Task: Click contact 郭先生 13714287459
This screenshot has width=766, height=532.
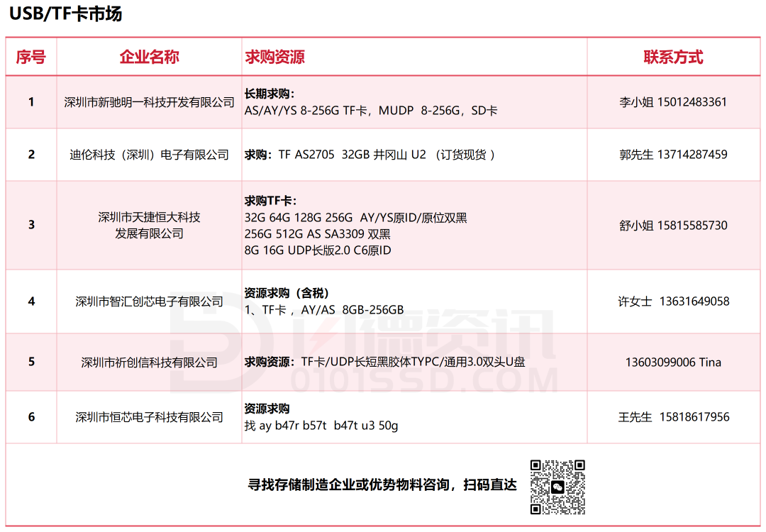Action: coord(673,155)
